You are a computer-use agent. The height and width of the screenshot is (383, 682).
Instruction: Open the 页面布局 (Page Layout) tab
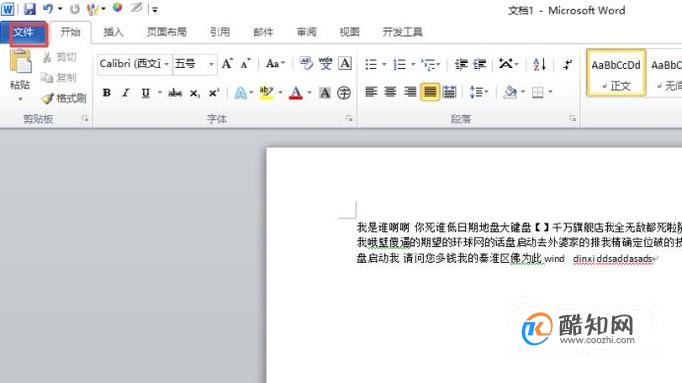pos(167,32)
